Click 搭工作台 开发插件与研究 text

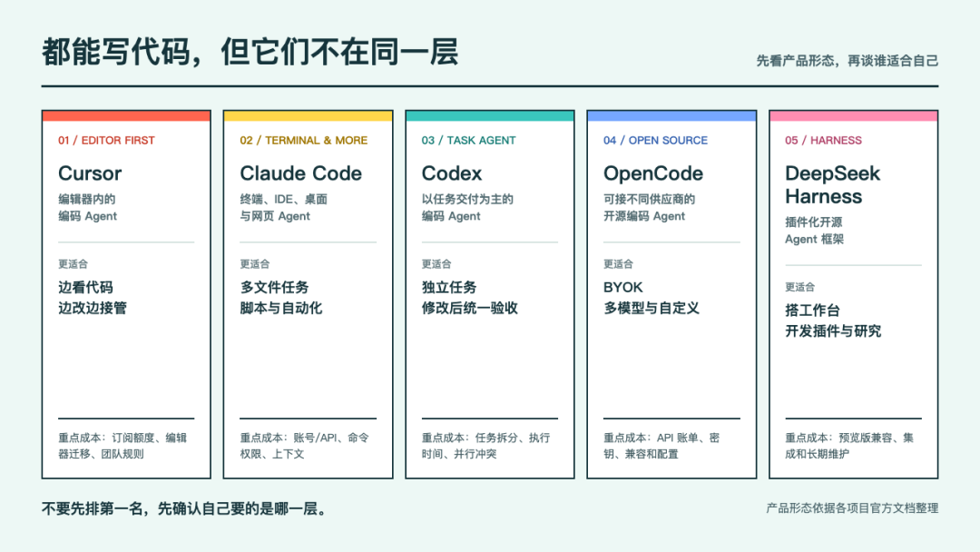tap(833, 320)
